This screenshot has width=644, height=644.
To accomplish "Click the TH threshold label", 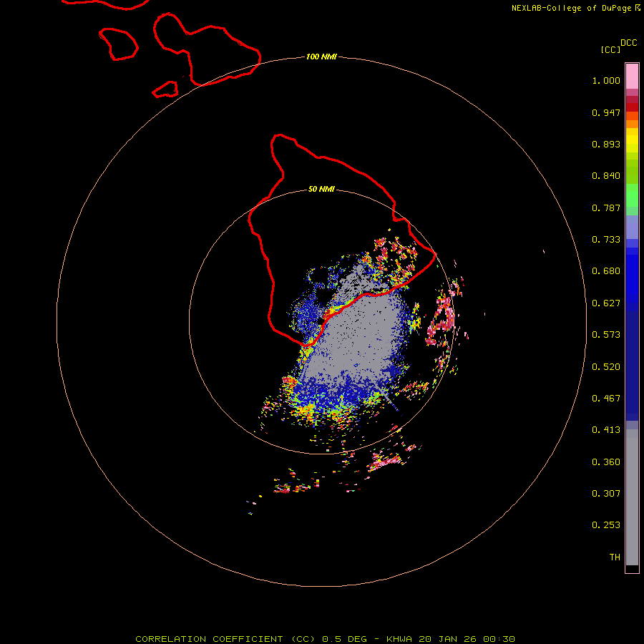I will coord(615,557).
